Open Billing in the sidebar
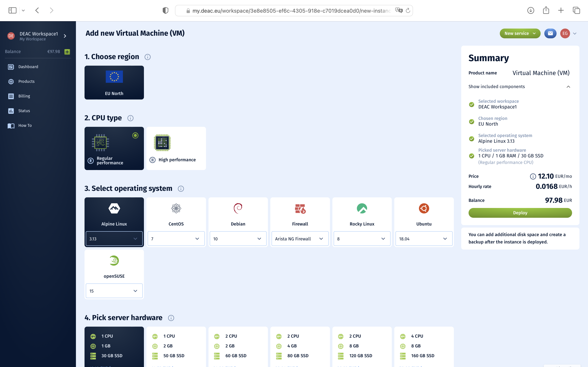This screenshot has width=588, height=367. click(x=24, y=96)
